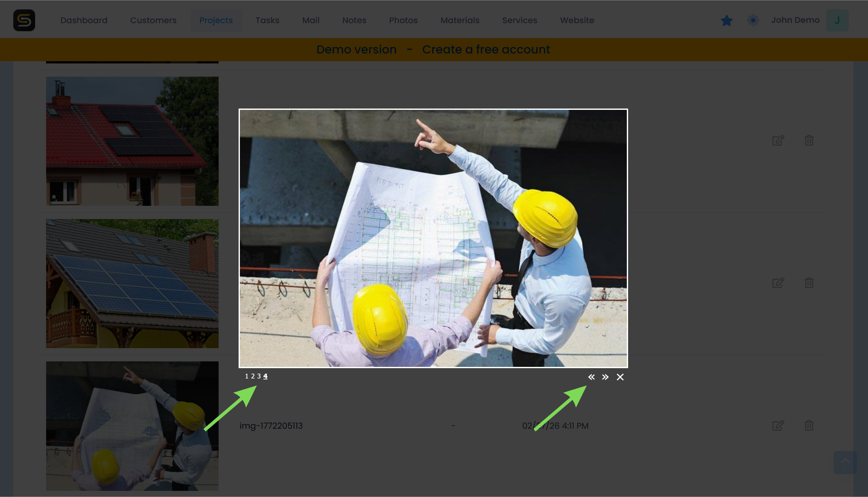Delete the red roof solar photo
Screen dimensions: 868x497
pyautogui.click(x=809, y=140)
